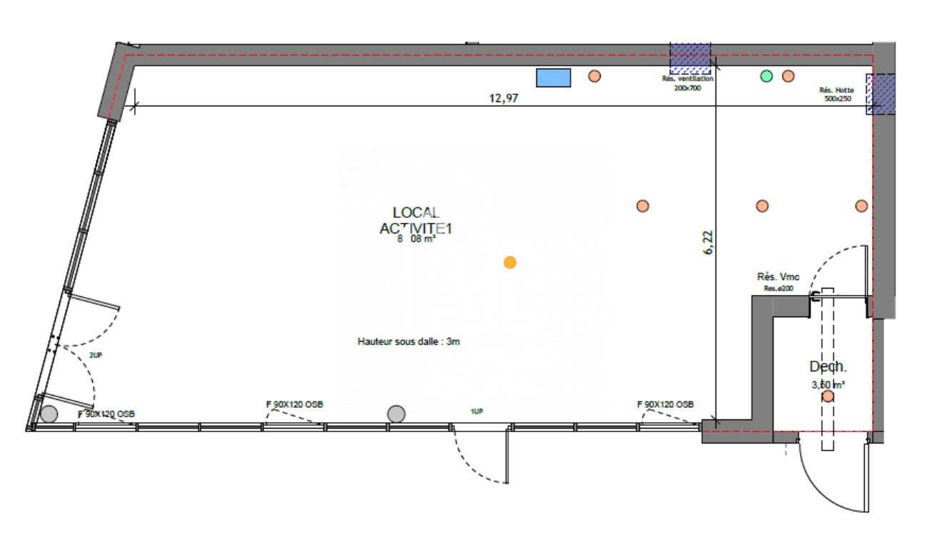Click the LOCAL ACTIVITE1 room label
The height and width of the screenshot is (560, 947).
tap(416, 221)
